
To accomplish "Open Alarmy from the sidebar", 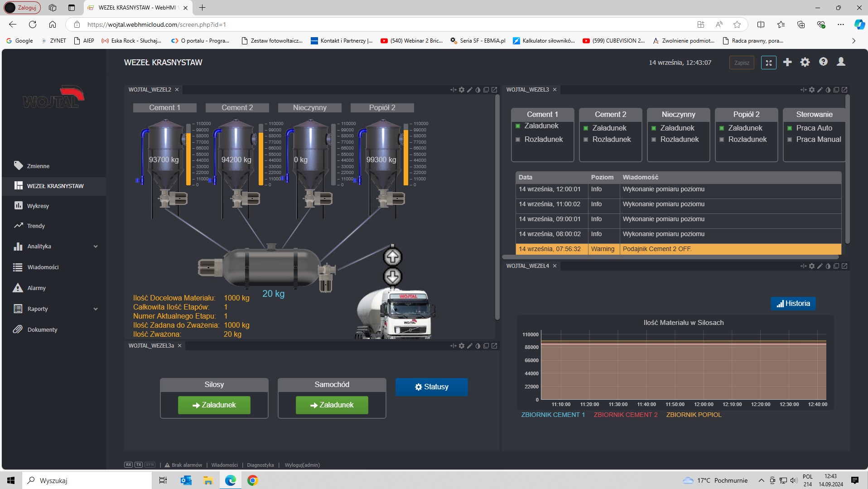I will coord(36,288).
